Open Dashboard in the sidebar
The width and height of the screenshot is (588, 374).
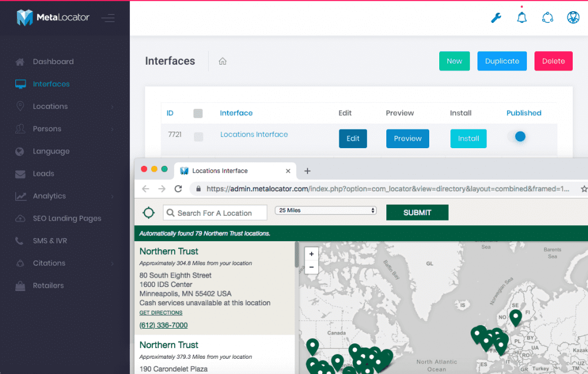click(x=54, y=62)
